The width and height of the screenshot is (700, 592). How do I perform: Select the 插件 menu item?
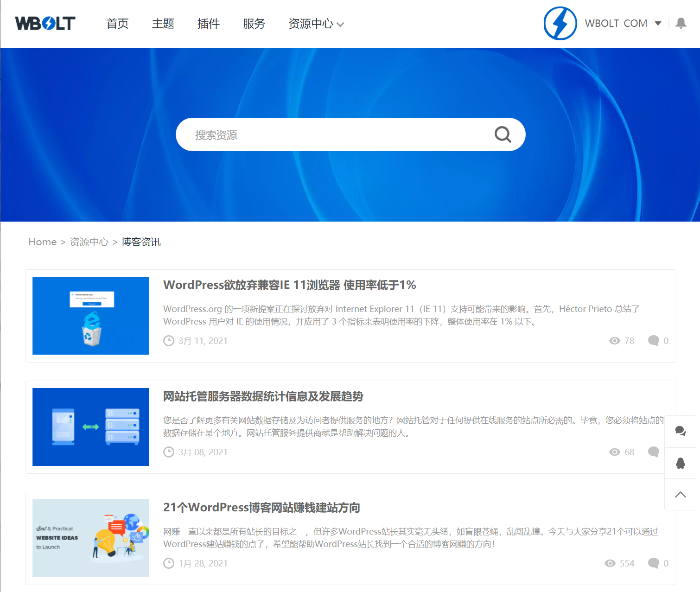(208, 24)
